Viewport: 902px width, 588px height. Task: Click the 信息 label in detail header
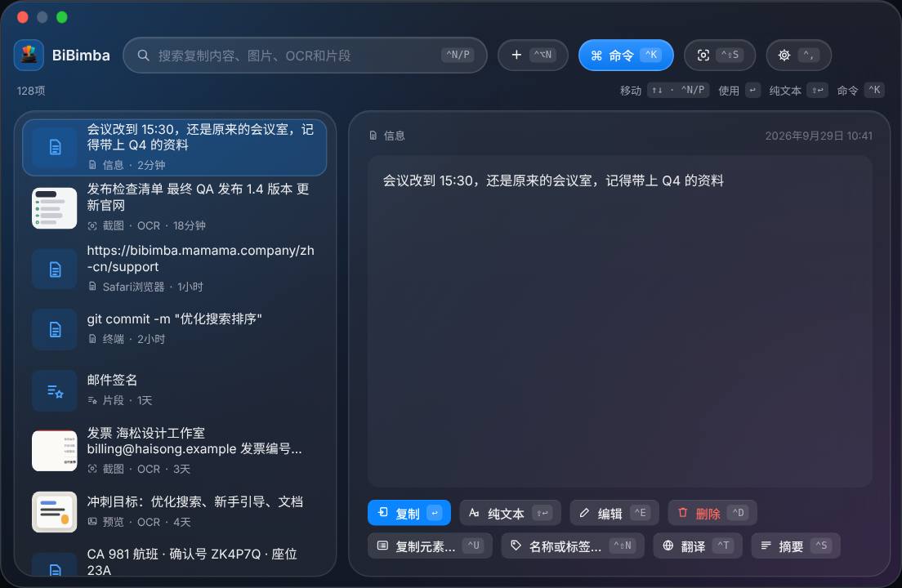pos(394,136)
